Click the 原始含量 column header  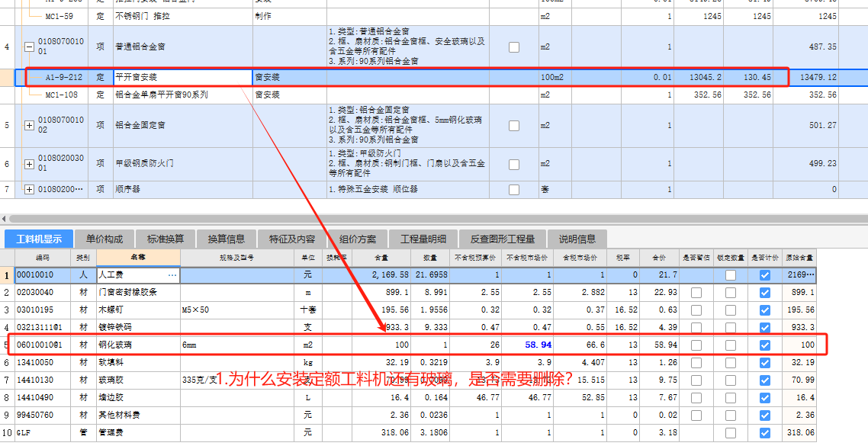point(799,258)
